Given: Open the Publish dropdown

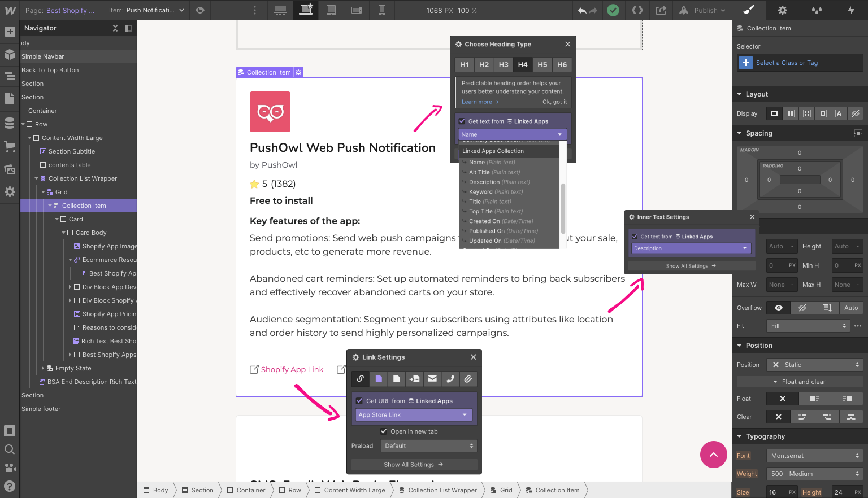Looking at the screenshot, I should pyautogui.click(x=702, y=10).
